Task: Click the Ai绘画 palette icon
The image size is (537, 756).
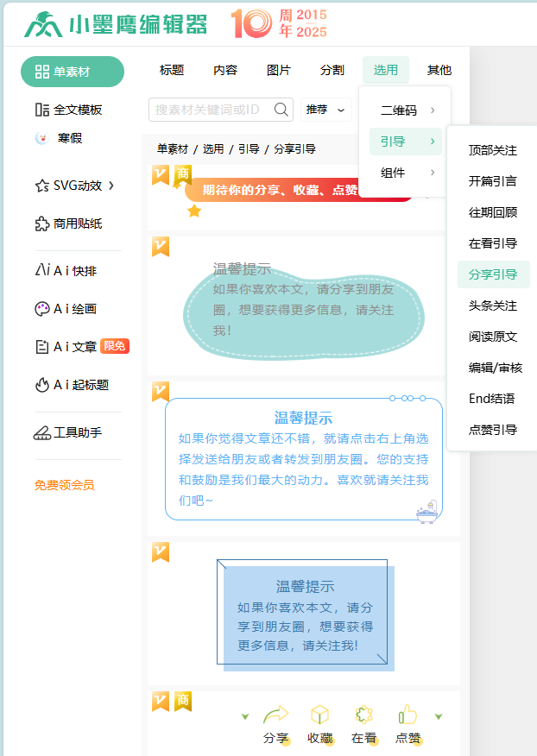Action: 42,309
